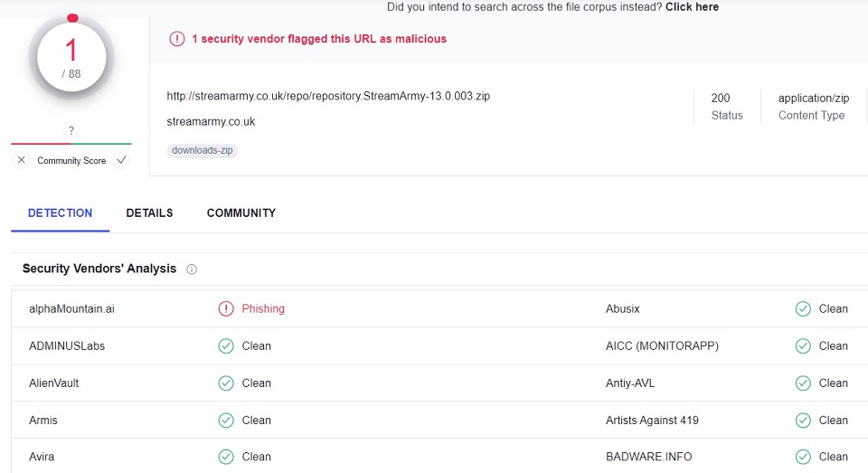The height and width of the screenshot is (473, 868).
Task: Click the Armis vendor name
Action: pos(42,421)
